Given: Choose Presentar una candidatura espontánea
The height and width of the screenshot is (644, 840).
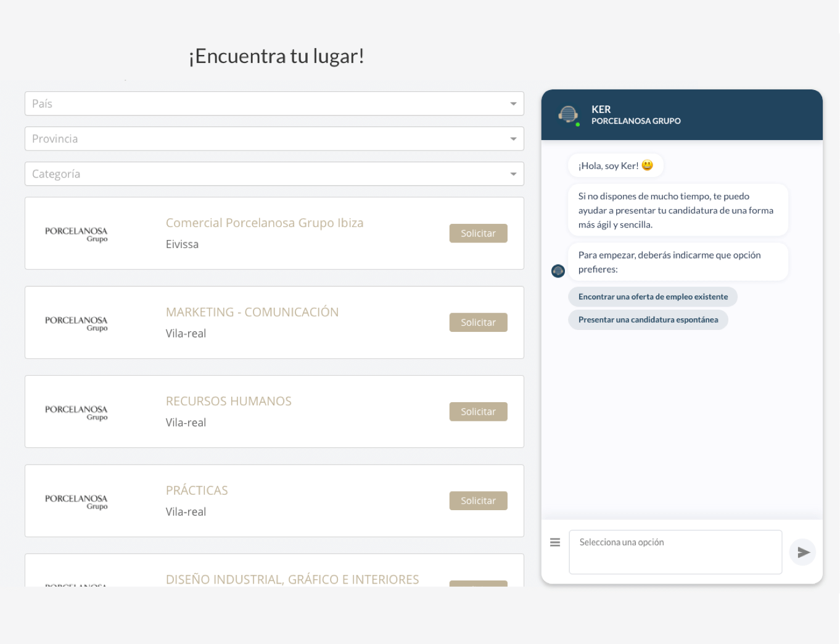Looking at the screenshot, I should 648,320.
